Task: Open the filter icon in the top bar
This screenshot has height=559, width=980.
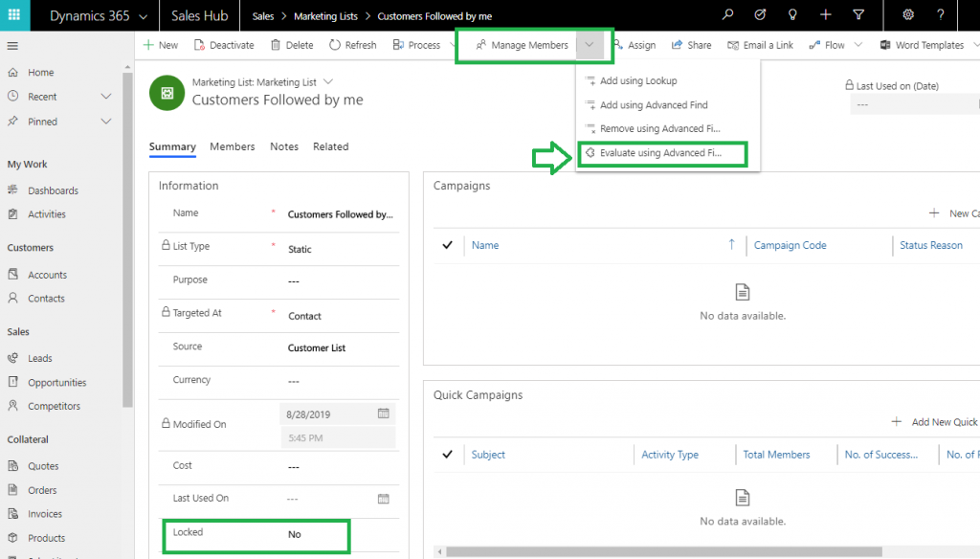Action: [x=858, y=15]
